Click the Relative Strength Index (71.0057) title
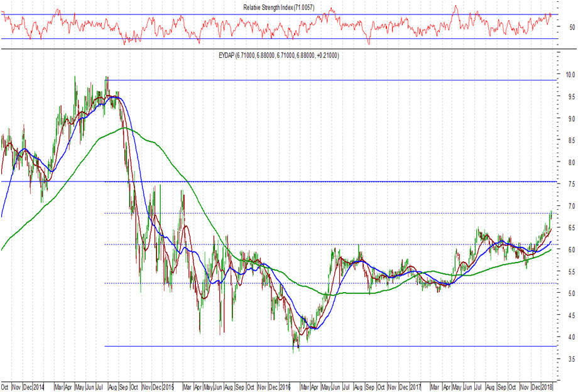The image size is (578, 392). pyautogui.click(x=279, y=8)
